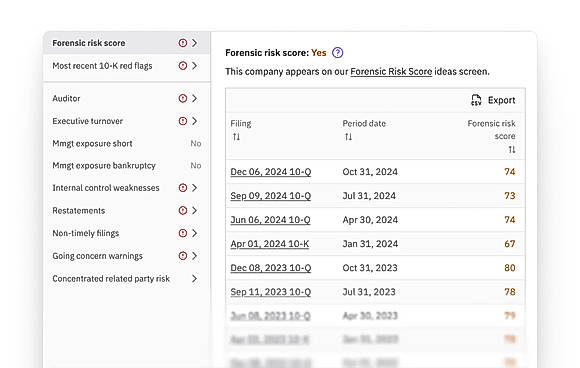Click the red alert icon for Most recent 10-K red flags
This screenshot has height=368, width=580.
pyautogui.click(x=183, y=66)
